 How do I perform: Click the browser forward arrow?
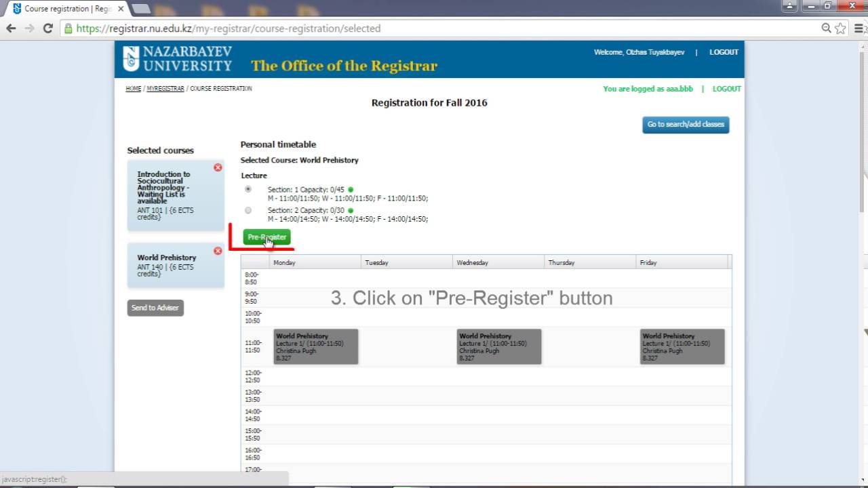pyautogui.click(x=29, y=28)
